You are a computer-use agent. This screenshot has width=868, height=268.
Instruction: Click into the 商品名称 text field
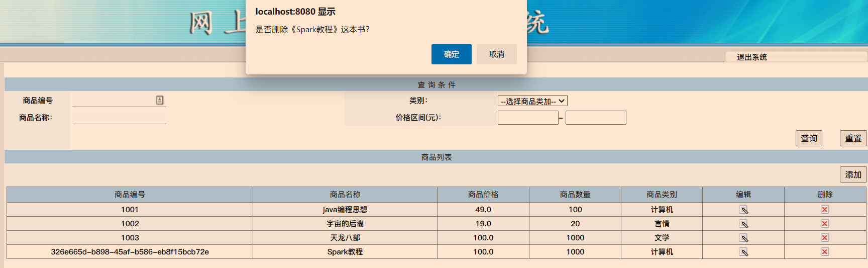119,117
